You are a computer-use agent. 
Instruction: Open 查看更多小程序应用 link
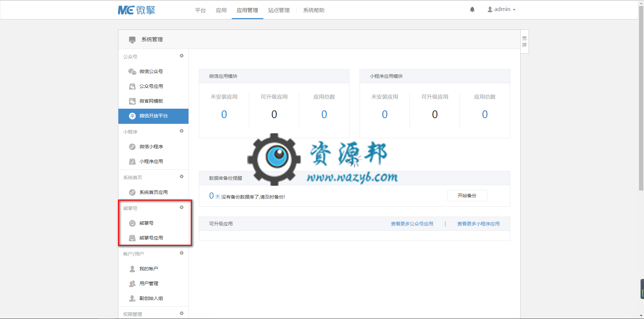coord(478,224)
